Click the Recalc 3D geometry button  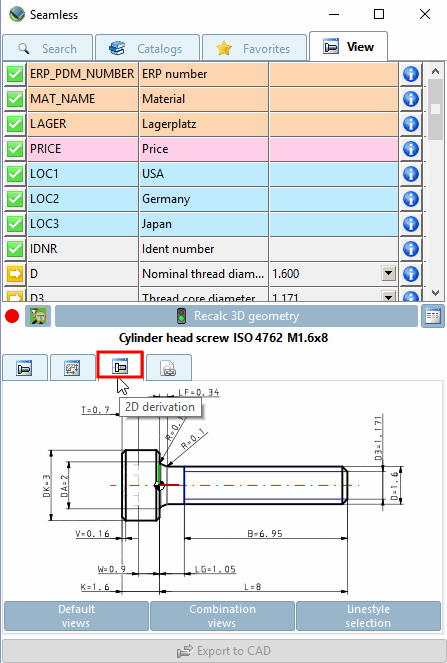pyautogui.click(x=236, y=316)
